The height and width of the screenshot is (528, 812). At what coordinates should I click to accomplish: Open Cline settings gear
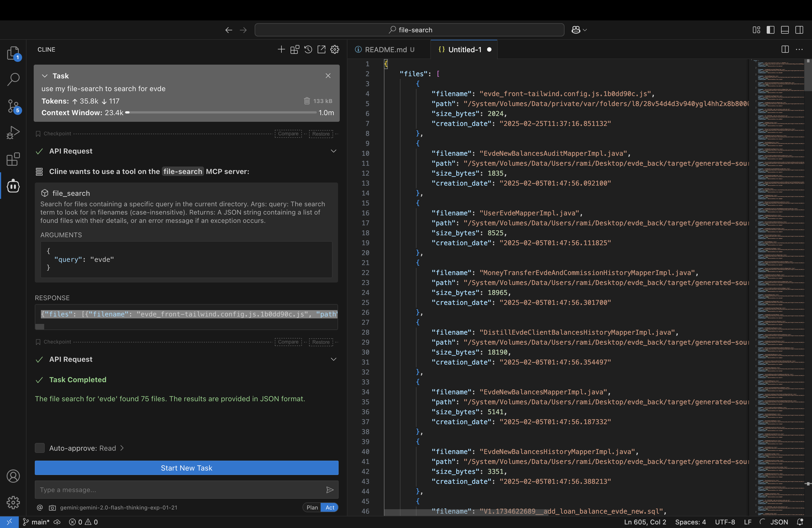(x=335, y=49)
